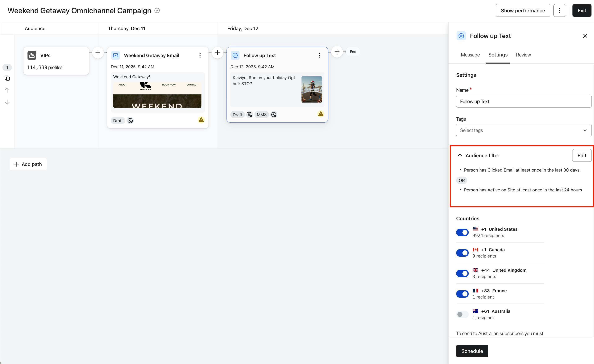Open the Follow up Text card options menu
Image resolution: width=594 pixels, height=364 pixels.
pyautogui.click(x=319, y=55)
